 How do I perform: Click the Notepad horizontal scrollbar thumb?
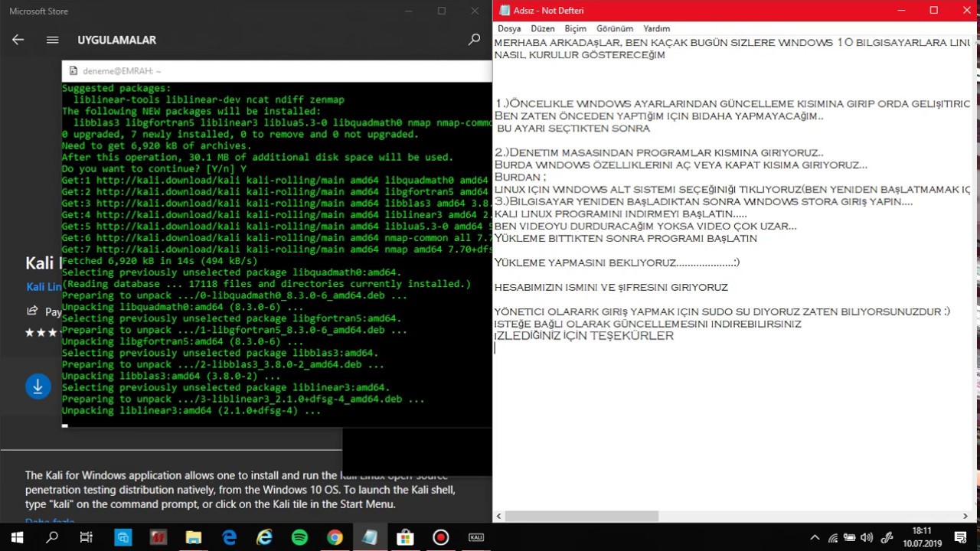pyautogui.click(x=581, y=517)
